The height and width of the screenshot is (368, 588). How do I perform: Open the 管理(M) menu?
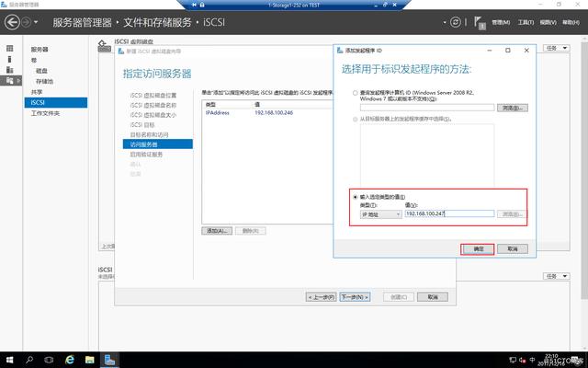(x=501, y=22)
